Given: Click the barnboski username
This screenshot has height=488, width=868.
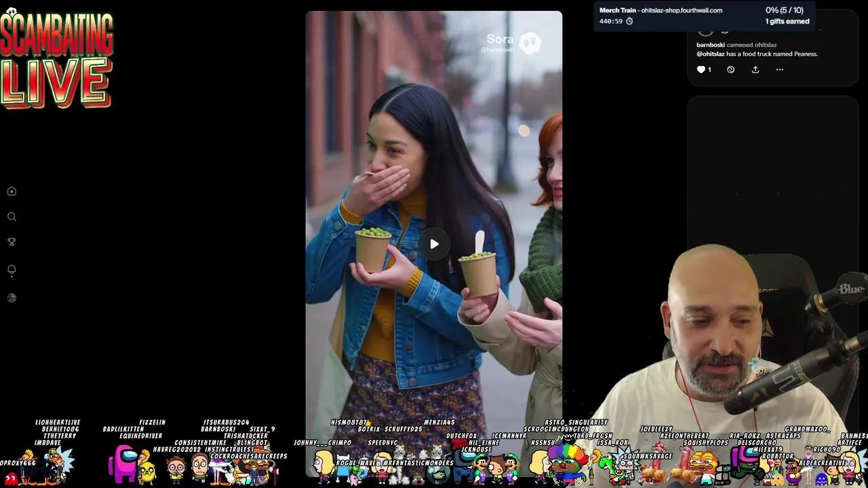Looking at the screenshot, I should [710, 45].
